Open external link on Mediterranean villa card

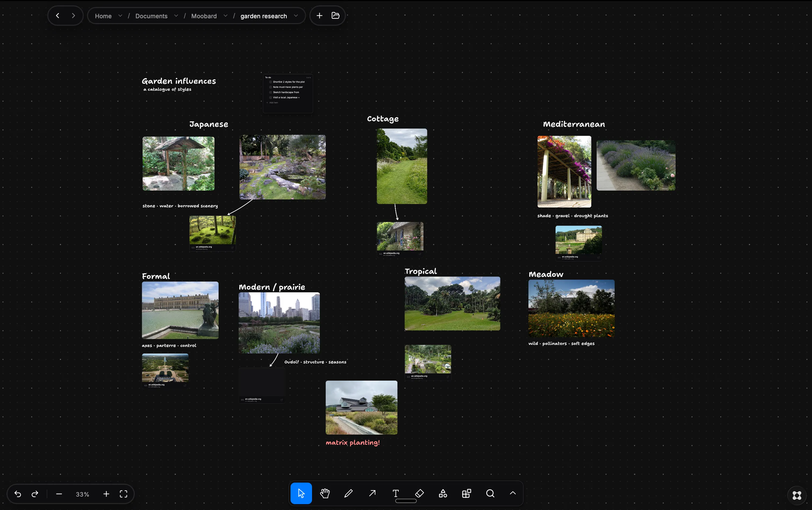coord(599,257)
